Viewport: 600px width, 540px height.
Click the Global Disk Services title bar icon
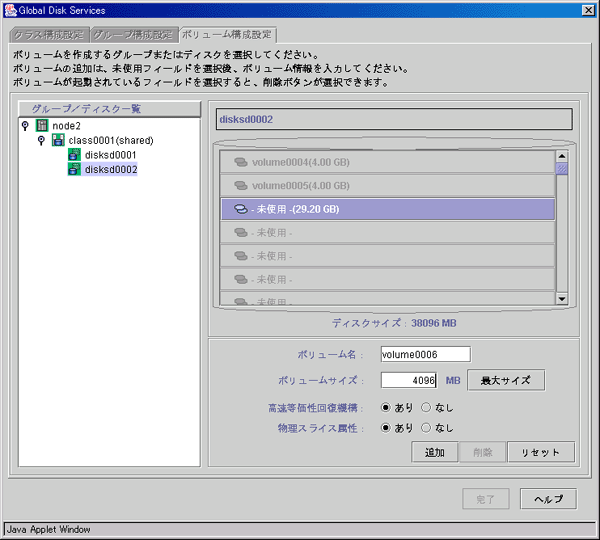click(x=11, y=9)
